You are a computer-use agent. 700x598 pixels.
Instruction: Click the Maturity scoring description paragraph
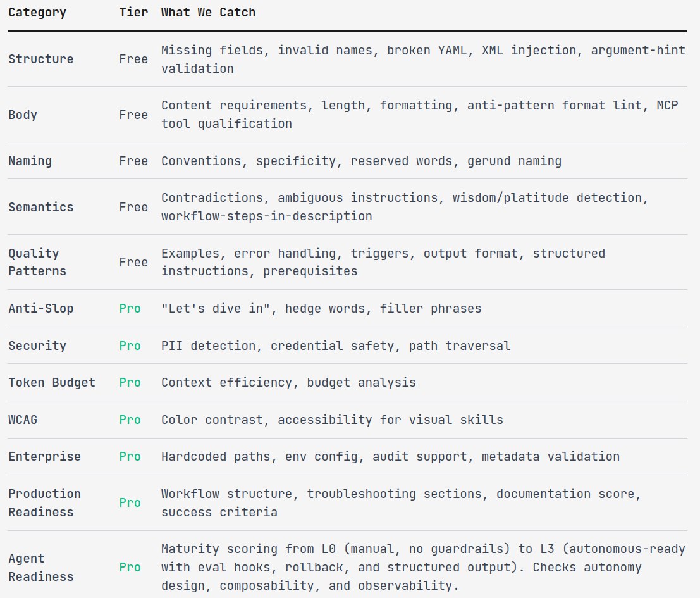click(422, 567)
